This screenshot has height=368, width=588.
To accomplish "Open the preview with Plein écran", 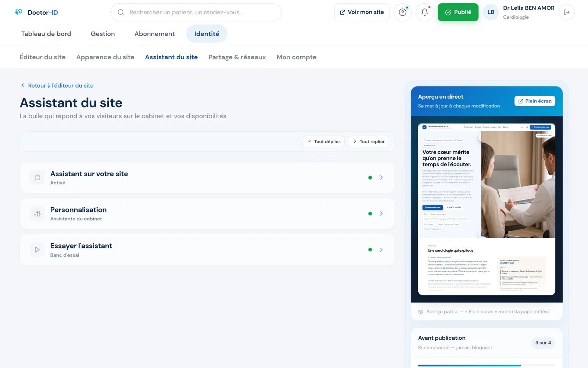I will (535, 101).
